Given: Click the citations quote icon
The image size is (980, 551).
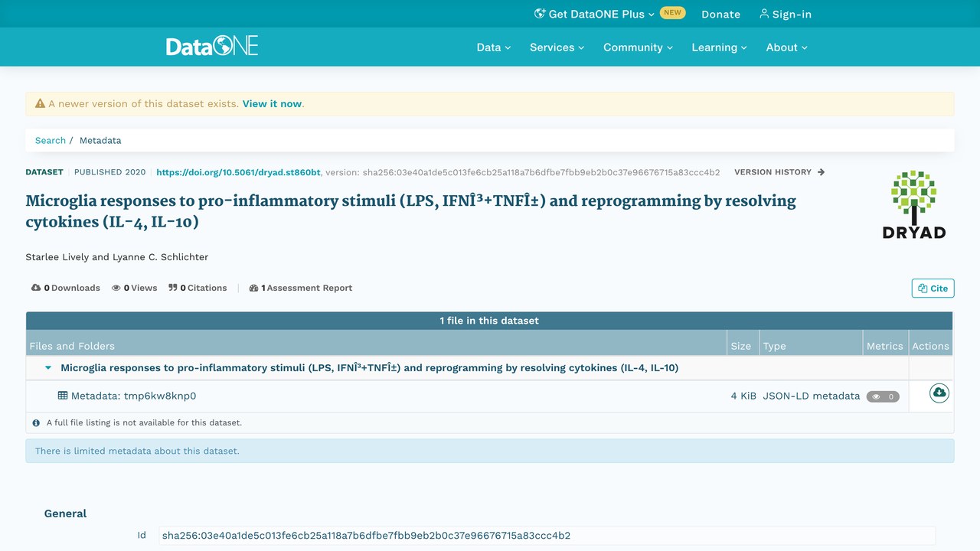Looking at the screenshot, I should click(173, 289).
